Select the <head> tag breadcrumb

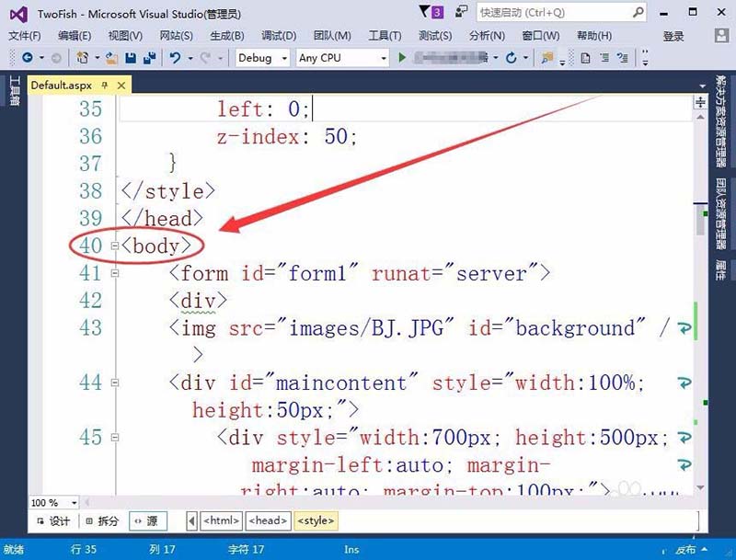click(268, 520)
